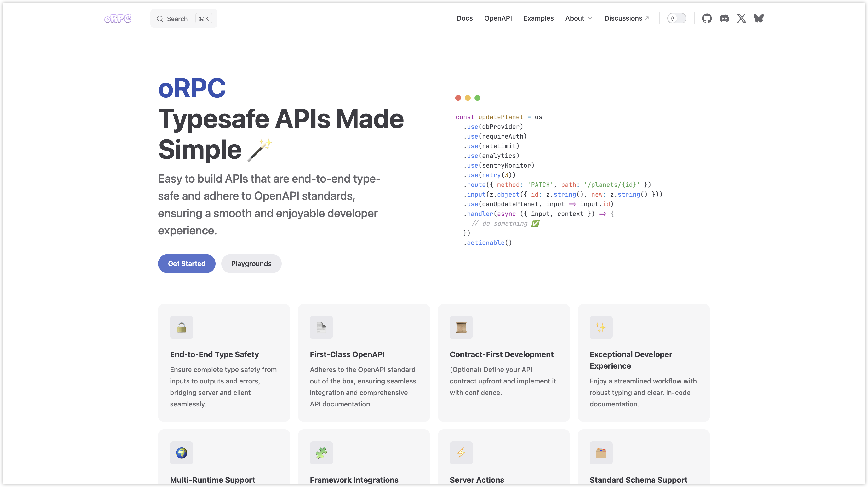
Task: Open the Discussions external link
Action: [x=626, y=18]
